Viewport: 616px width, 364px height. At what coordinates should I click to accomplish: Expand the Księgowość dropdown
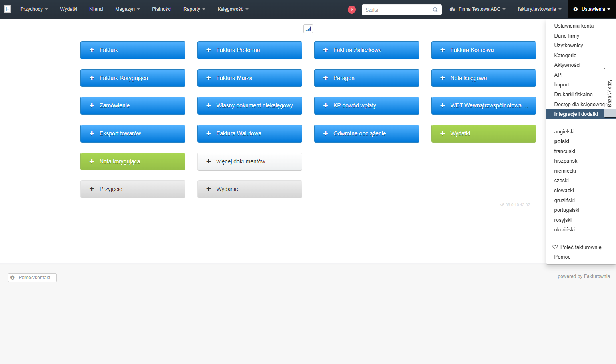click(233, 9)
